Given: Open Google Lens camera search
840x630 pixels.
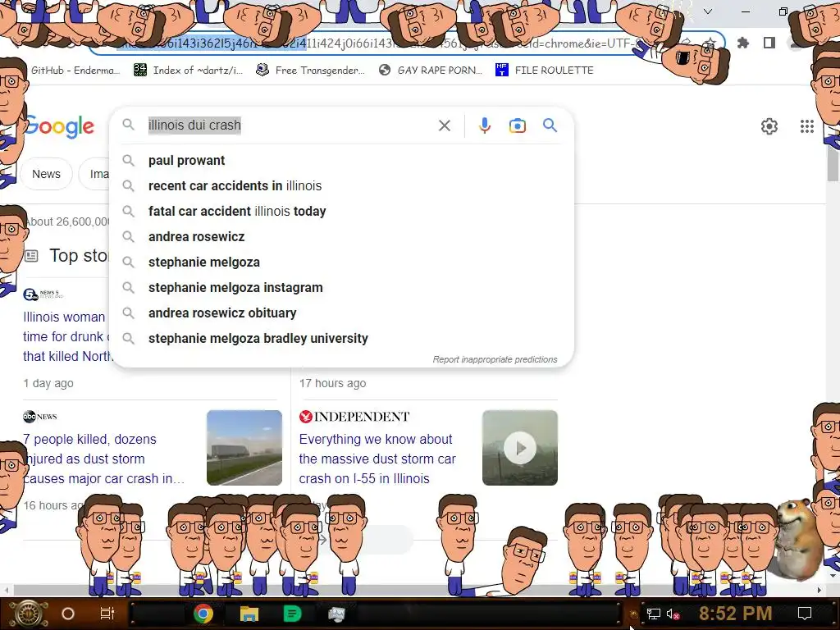Looking at the screenshot, I should coord(517,126).
